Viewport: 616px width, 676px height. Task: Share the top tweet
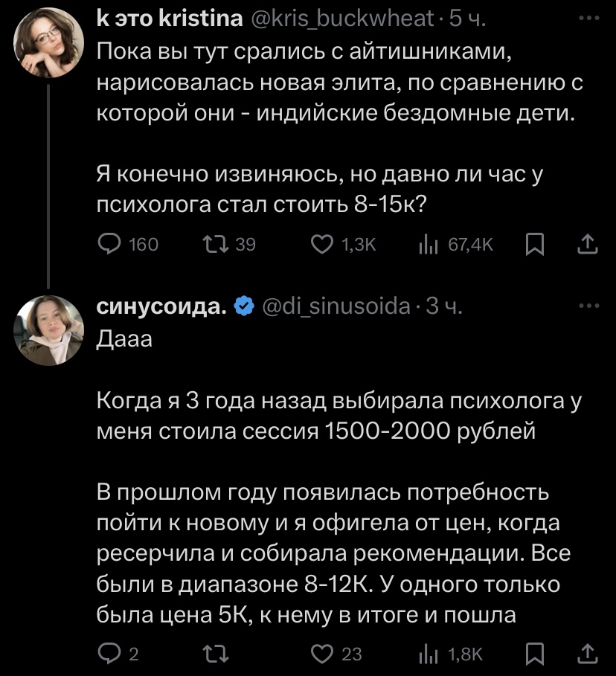587,243
